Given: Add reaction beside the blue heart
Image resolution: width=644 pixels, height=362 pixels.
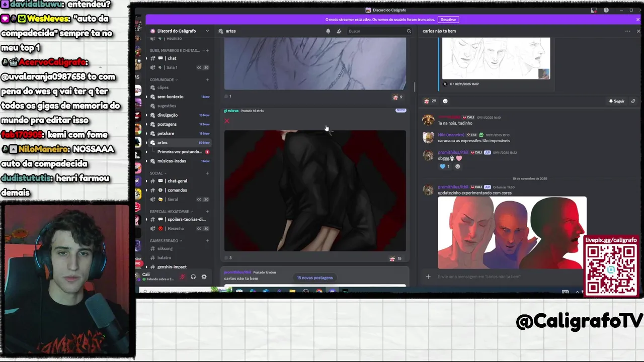Looking at the screenshot, I should 457,166.
